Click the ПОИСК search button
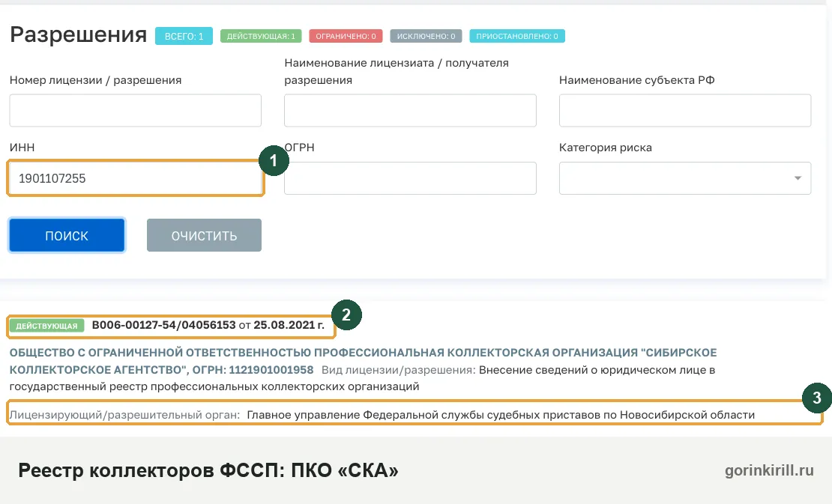This screenshot has width=832, height=504. [x=67, y=235]
